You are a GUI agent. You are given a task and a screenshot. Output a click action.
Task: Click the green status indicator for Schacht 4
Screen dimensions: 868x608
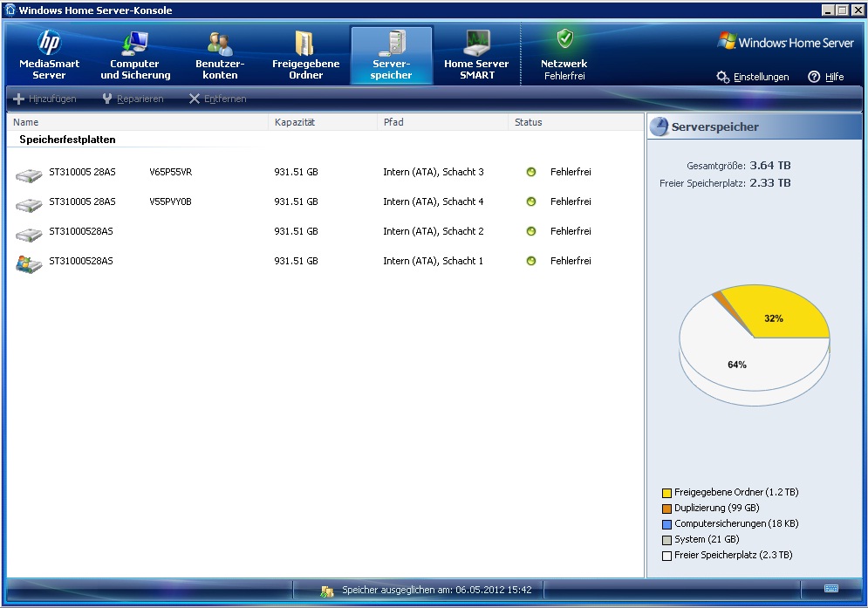pos(531,202)
